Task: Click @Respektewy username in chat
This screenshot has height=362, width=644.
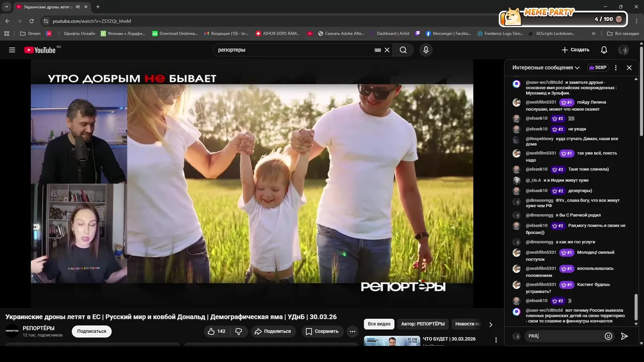Action: point(539,138)
